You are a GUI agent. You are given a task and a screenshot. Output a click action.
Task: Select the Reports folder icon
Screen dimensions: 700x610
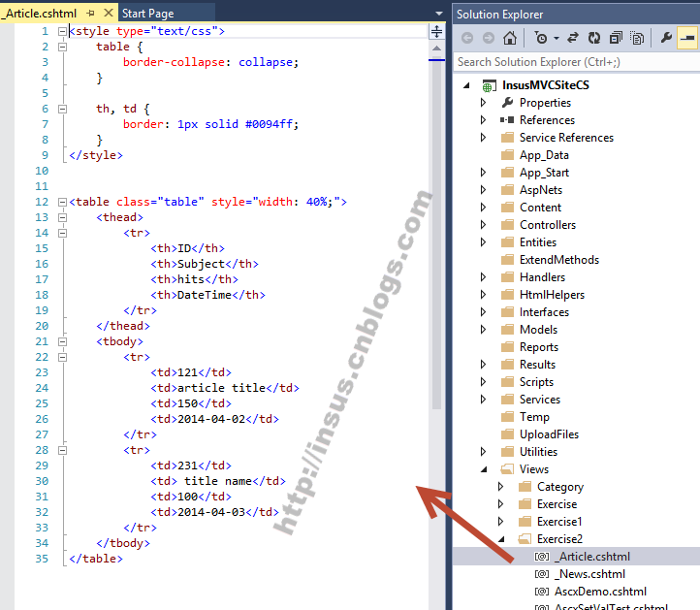pos(507,347)
